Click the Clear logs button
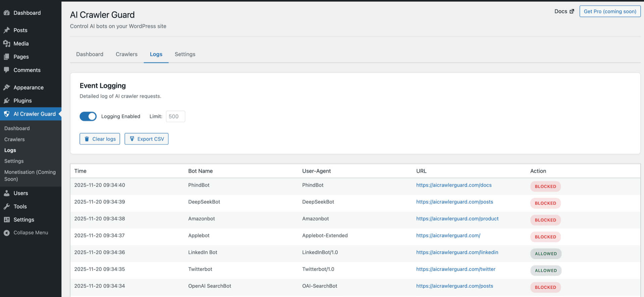 pyautogui.click(x=100, y=139)
